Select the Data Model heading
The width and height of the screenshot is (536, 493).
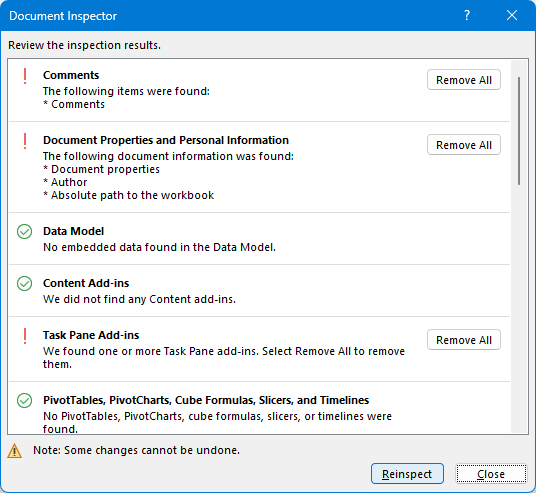pos(73,231)
